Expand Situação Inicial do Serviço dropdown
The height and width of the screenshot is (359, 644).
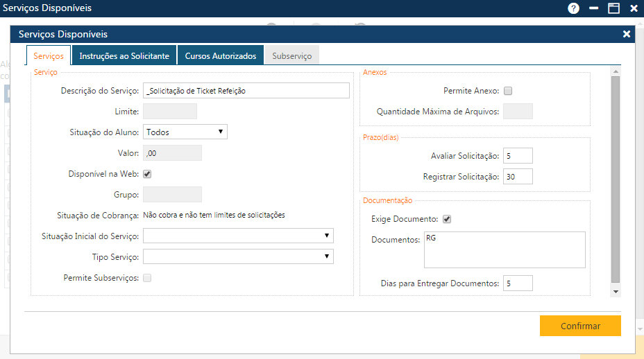coord(238,236)
